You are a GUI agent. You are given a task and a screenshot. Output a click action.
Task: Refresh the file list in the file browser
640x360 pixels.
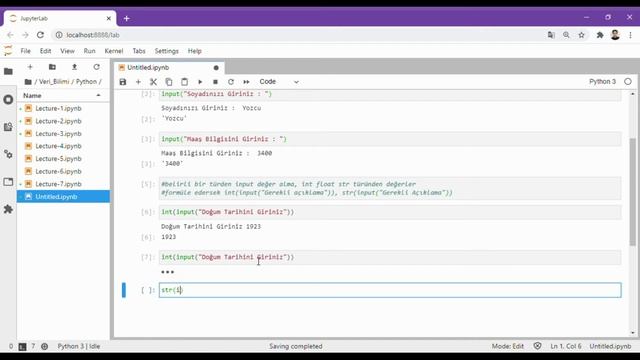coord(96,67)
